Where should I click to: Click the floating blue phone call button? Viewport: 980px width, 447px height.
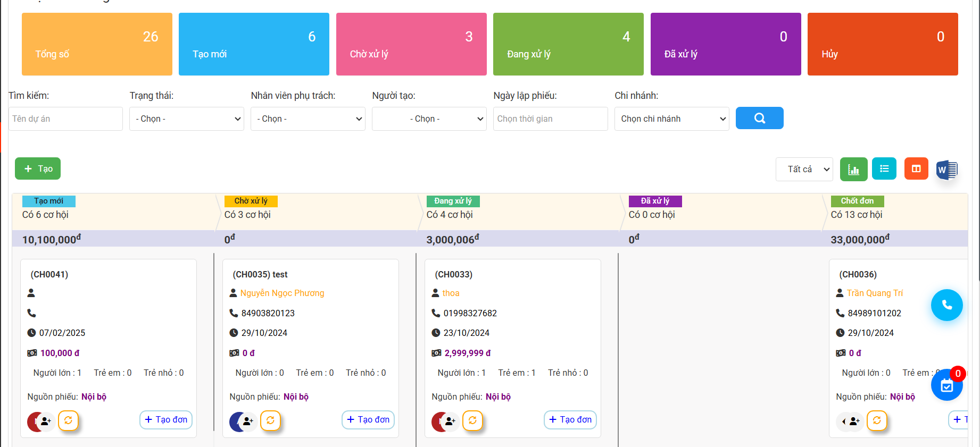(x=946, y=305)
